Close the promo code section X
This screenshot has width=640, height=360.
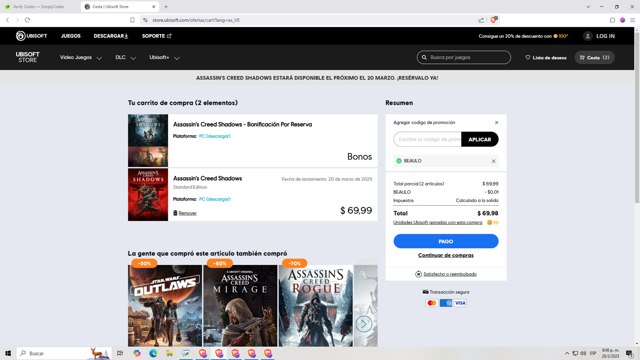point(496,122)
